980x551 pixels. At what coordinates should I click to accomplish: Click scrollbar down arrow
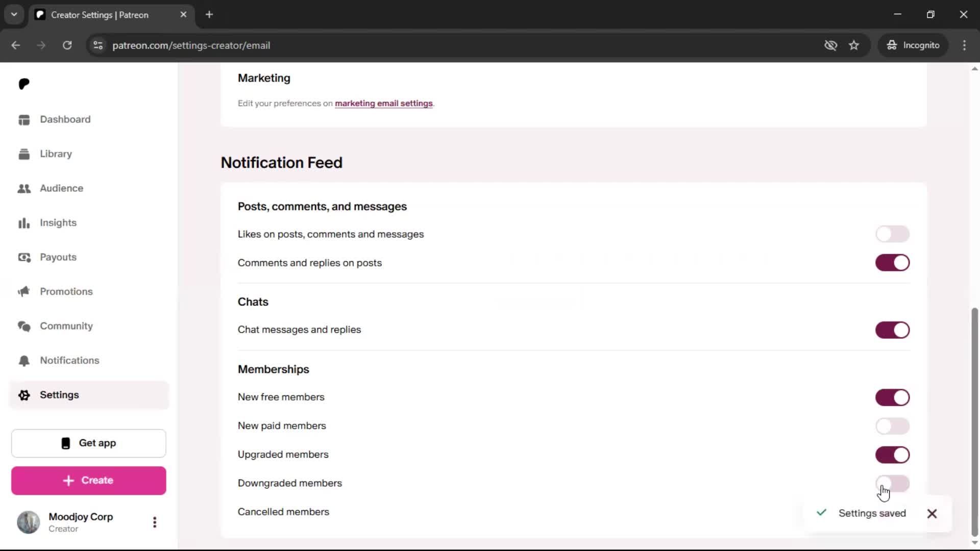click(x=974, y=543)
